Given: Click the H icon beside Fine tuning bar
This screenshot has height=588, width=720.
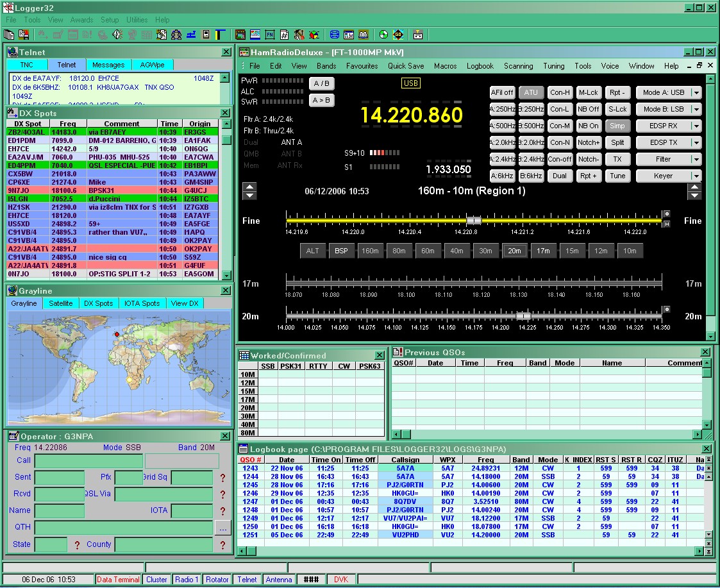Looking at the screenshot, I should click(667, 224).
